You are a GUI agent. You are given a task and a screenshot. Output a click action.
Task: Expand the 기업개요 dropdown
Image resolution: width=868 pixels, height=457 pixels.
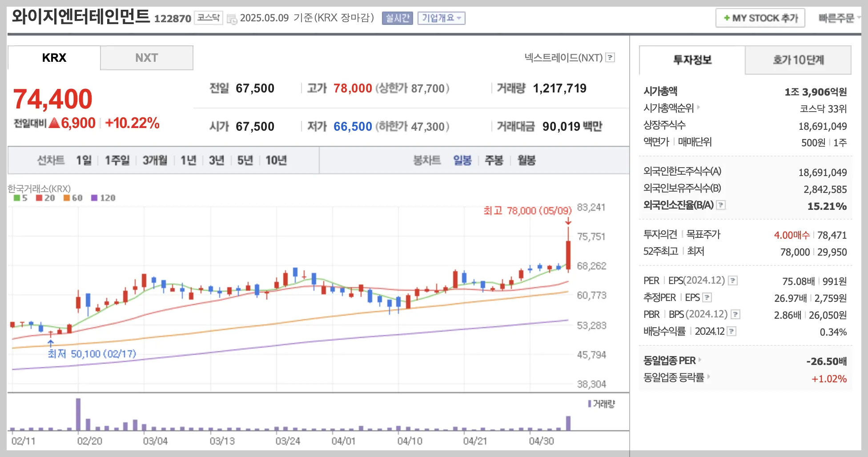tap(441, 18)
